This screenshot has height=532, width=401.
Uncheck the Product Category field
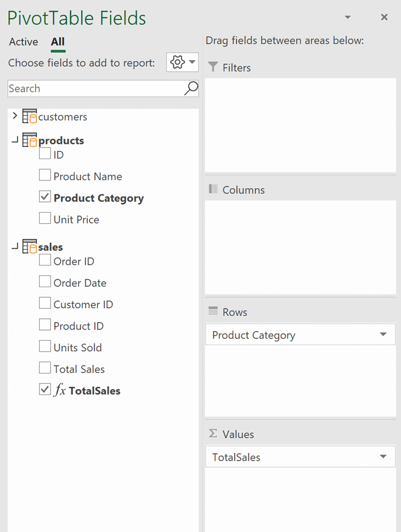coord(45,197)
